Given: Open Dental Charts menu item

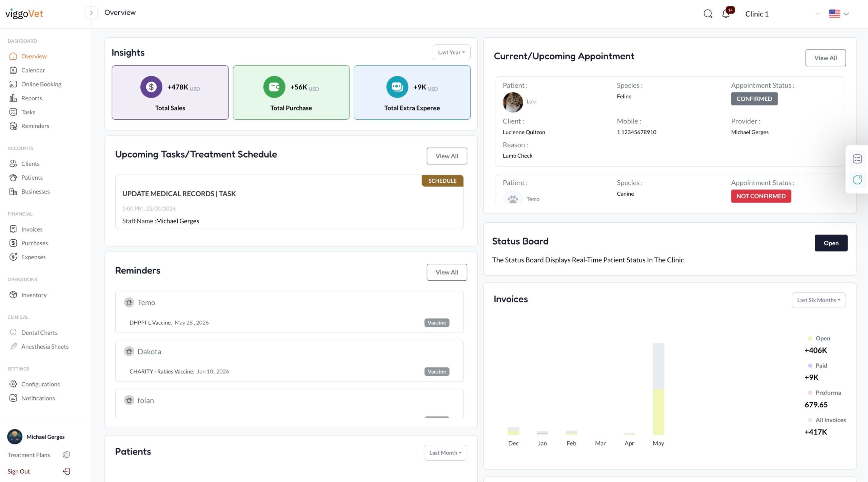Looking at the screenshot, I should point(39,333).
